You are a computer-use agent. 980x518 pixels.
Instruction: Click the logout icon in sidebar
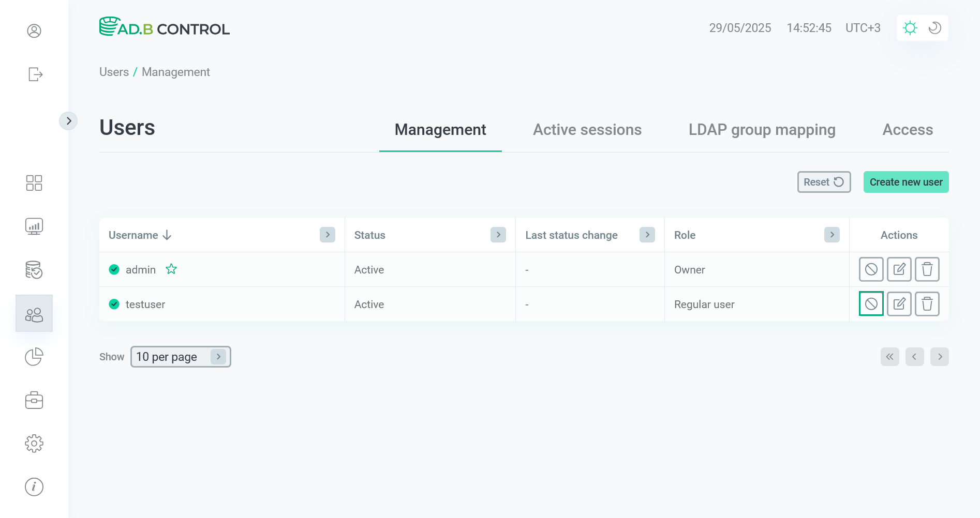tap(35, 74)
